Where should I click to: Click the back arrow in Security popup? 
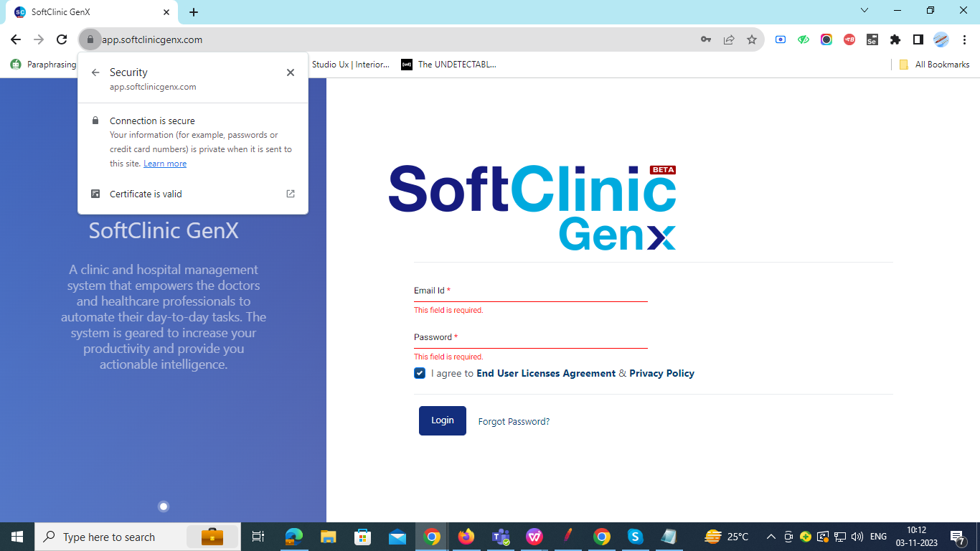click(95, 72)
